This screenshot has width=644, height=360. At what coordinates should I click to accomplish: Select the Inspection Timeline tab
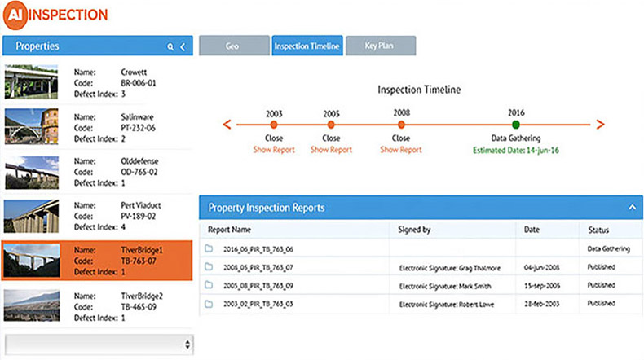pyautogui.click(x=307, y=46)
